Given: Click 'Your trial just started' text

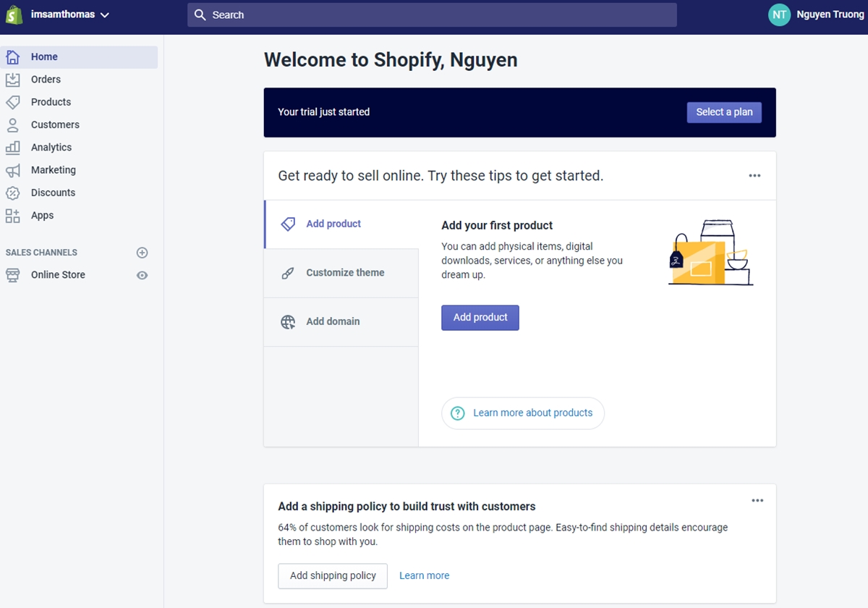Looking at the screenshot, I should pyautogui.click(x=323, y=112).
